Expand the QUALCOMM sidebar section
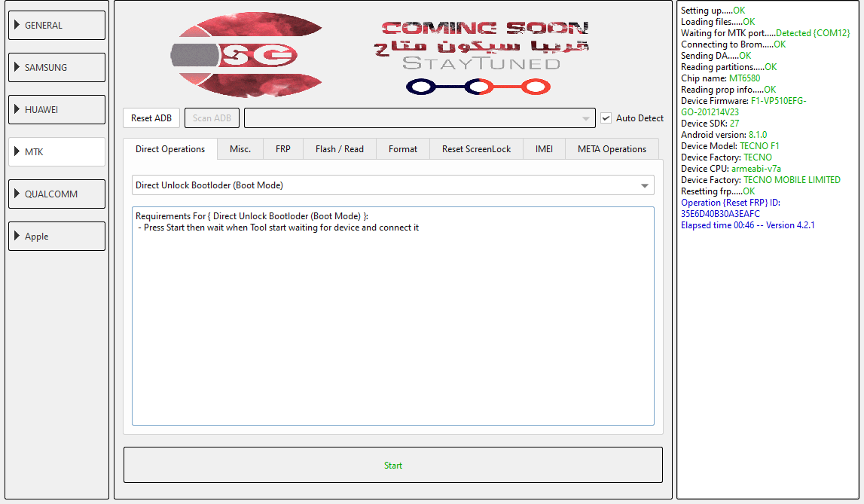This screenshot has height=504, width=864. pos(56,194)
